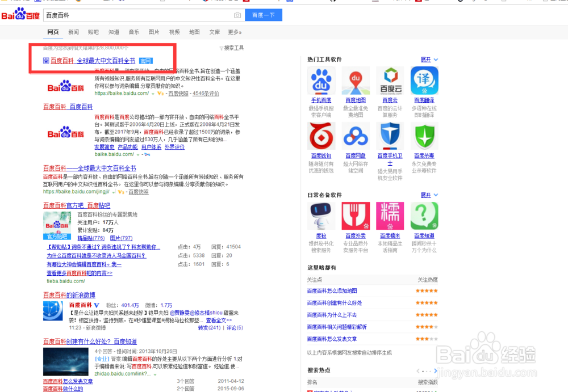
Task: Select the 网页 tab
Action: (x=53, y=32)
